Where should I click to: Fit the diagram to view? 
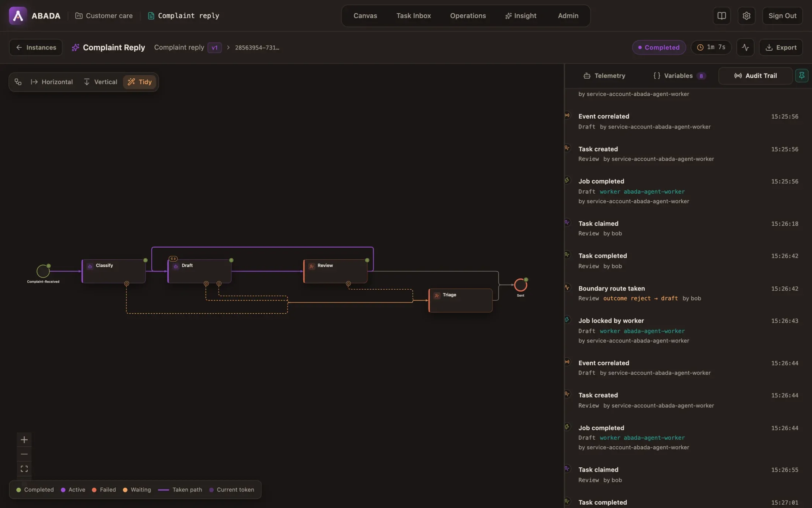(x=24, y=468)
